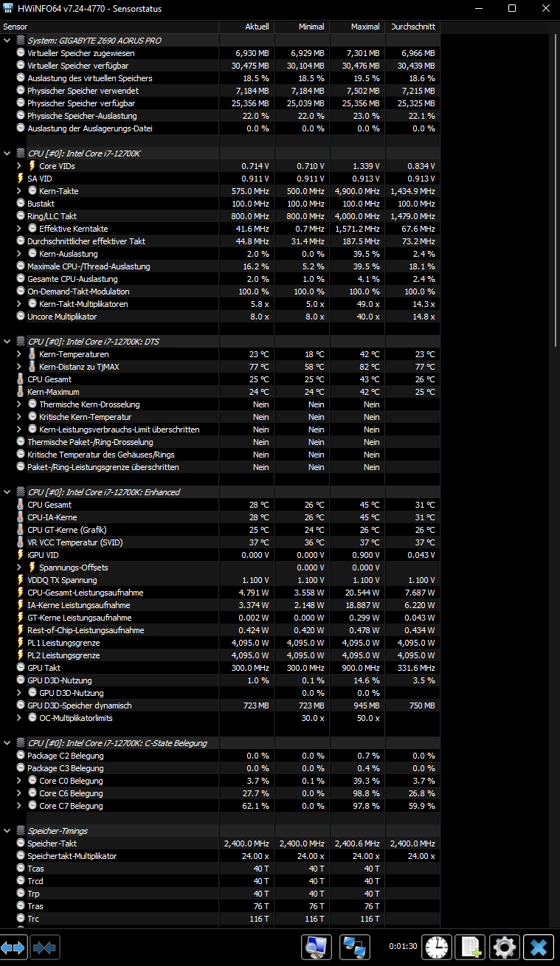Click the lightning icon next to SA VID
This screenshot has width=560, height=966.
21,179
